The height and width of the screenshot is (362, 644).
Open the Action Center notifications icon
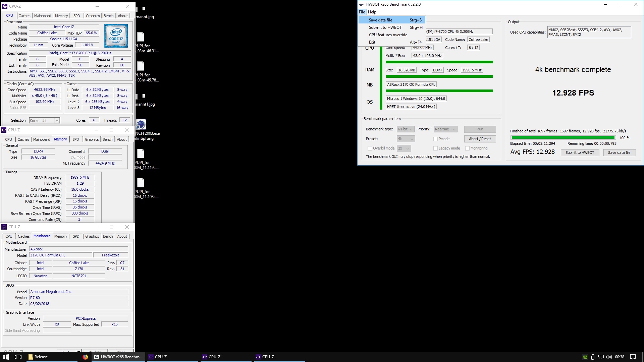pyautogui.click(x=633, y=357)
